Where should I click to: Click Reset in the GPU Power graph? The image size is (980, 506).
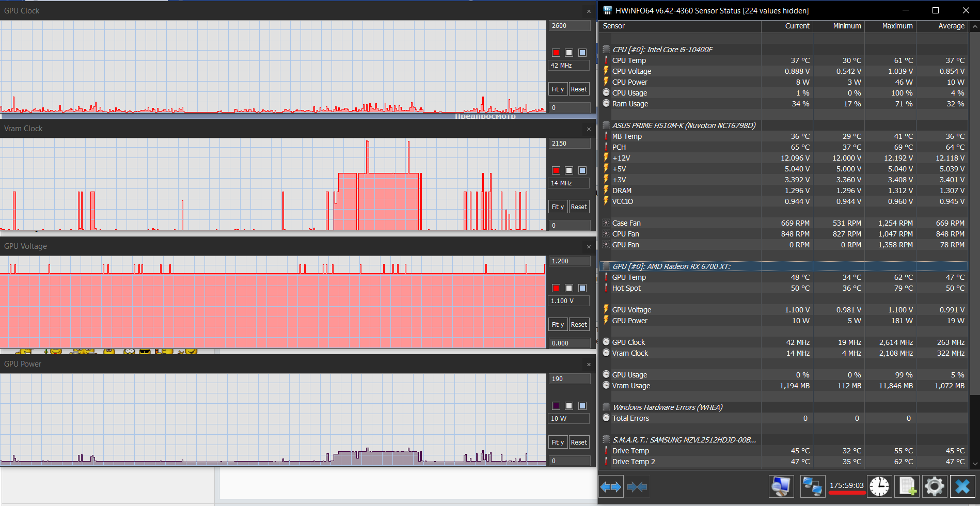579,442
